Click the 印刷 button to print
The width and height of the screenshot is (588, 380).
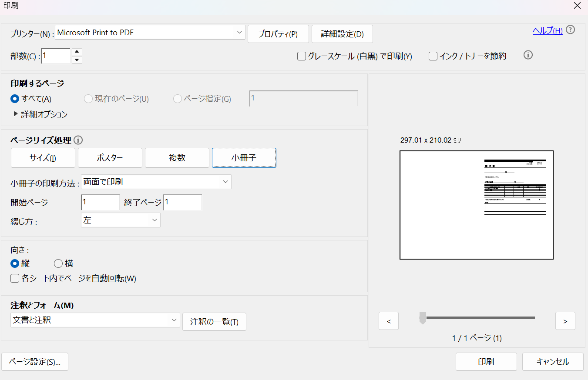[486, 361]
